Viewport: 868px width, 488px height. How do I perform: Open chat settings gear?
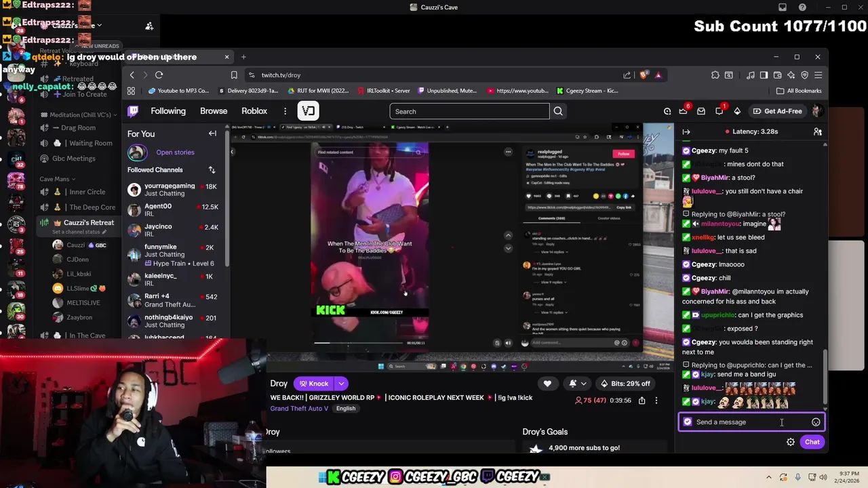click(791, 442)
